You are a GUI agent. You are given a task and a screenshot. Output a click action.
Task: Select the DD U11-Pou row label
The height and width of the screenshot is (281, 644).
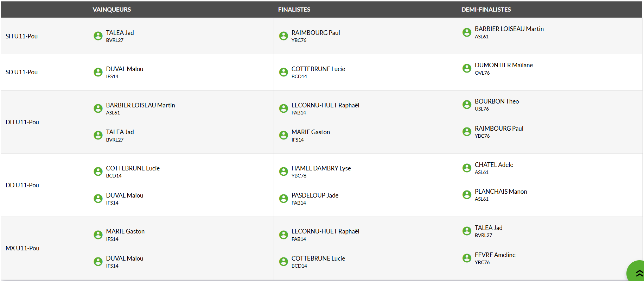(22, 185)
